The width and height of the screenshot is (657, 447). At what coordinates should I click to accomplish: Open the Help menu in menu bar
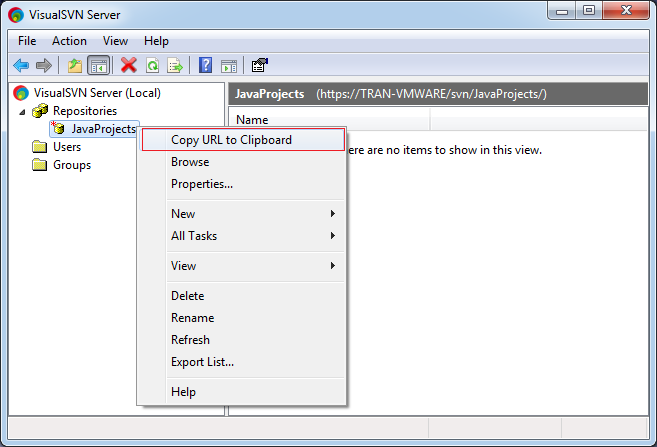click(x=156, y=41)
